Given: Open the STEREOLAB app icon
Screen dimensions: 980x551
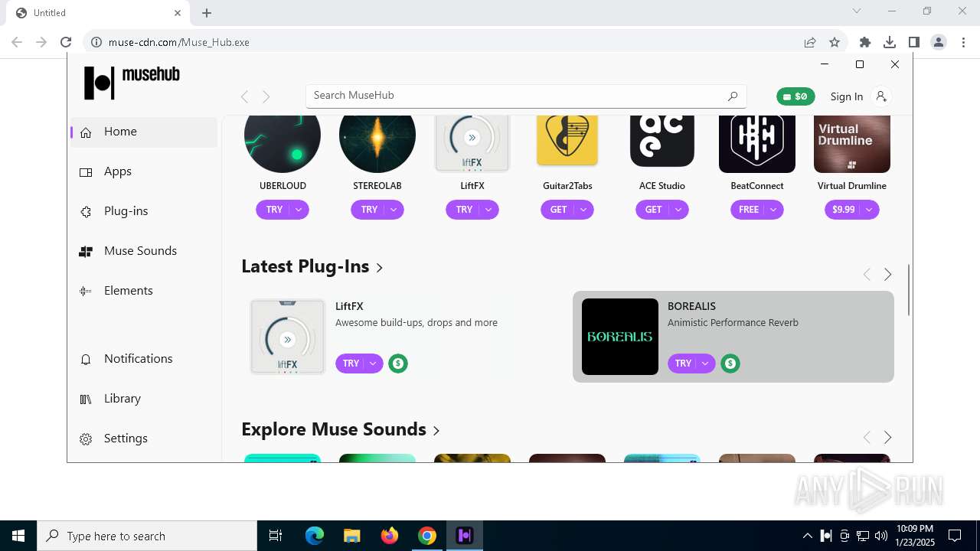Looking at the screenshot, I should (377, 144).
